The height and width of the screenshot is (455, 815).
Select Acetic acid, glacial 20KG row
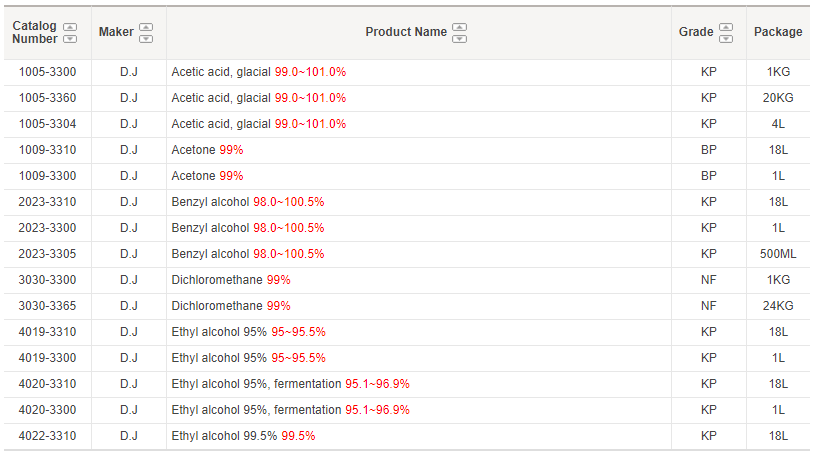click(407, 98)
